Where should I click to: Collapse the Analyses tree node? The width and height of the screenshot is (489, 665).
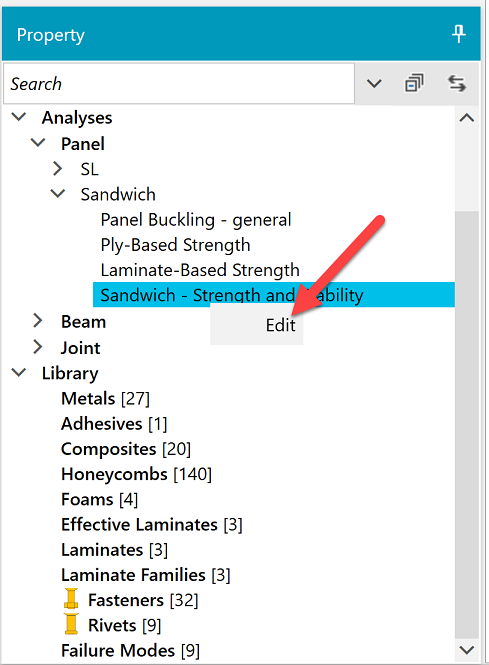(19, 117)
